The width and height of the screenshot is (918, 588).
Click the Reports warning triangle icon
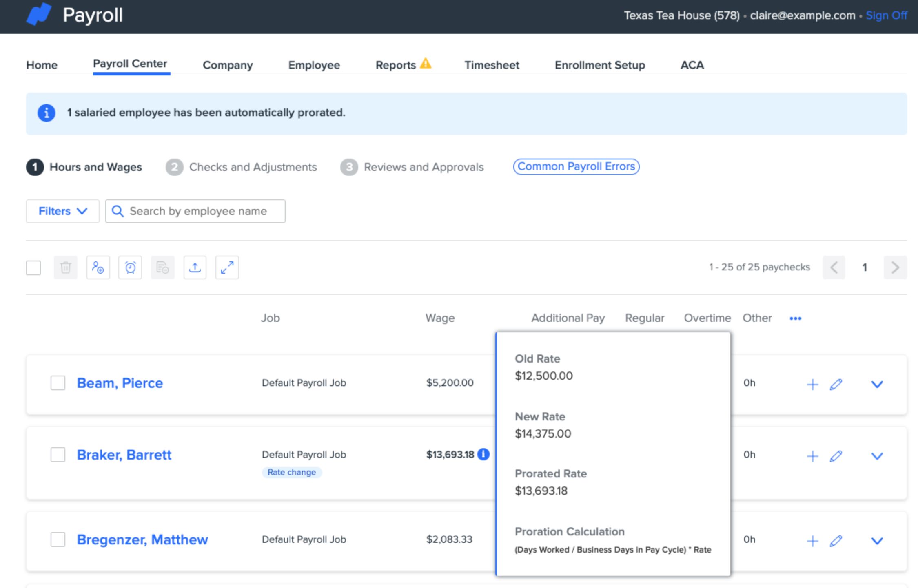tap(426, 64)
